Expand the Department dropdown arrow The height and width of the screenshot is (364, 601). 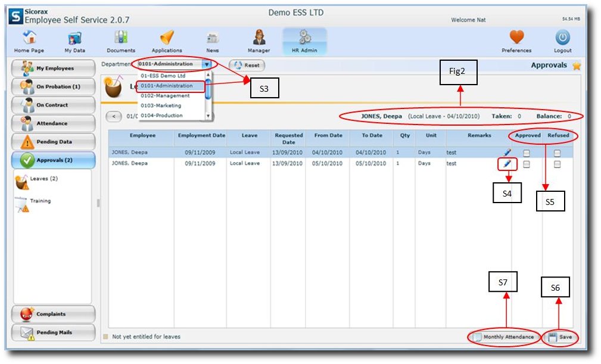pyautogui.click(x=207, y=64)
